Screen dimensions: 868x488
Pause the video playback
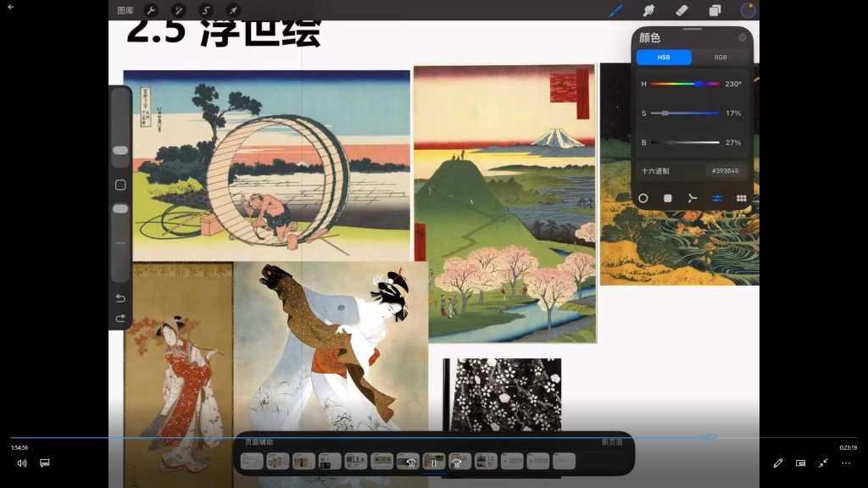pos(434,463)
